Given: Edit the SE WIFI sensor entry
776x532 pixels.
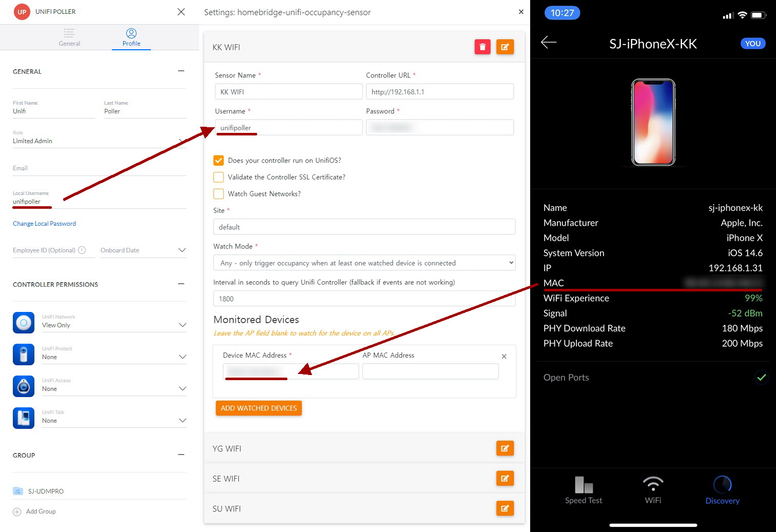Looking at the screenshot, I should click(x=505, y=479).
